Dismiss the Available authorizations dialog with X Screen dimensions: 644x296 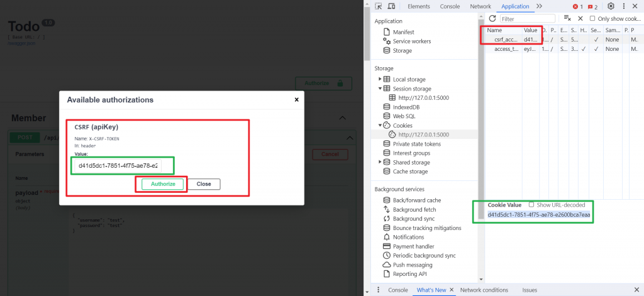297,99
